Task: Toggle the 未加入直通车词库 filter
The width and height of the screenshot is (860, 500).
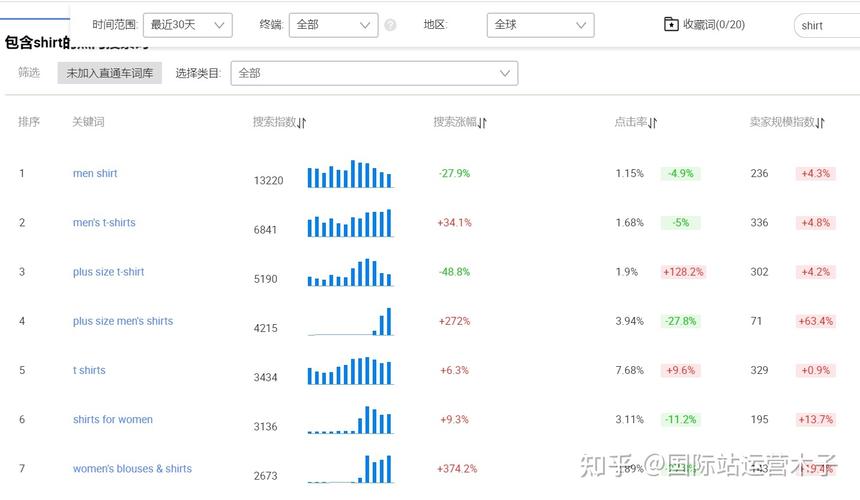Action: (x=110, y=73)
